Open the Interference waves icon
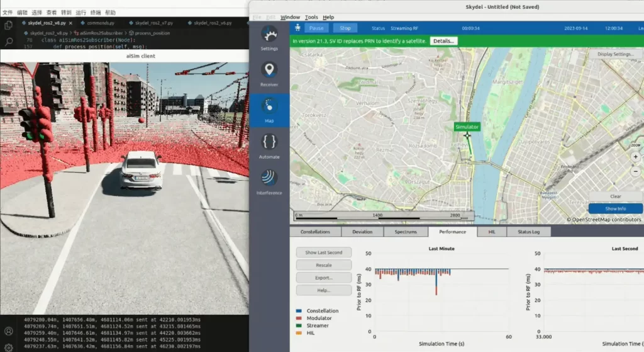The image size is (644, 352). (269, 178)
